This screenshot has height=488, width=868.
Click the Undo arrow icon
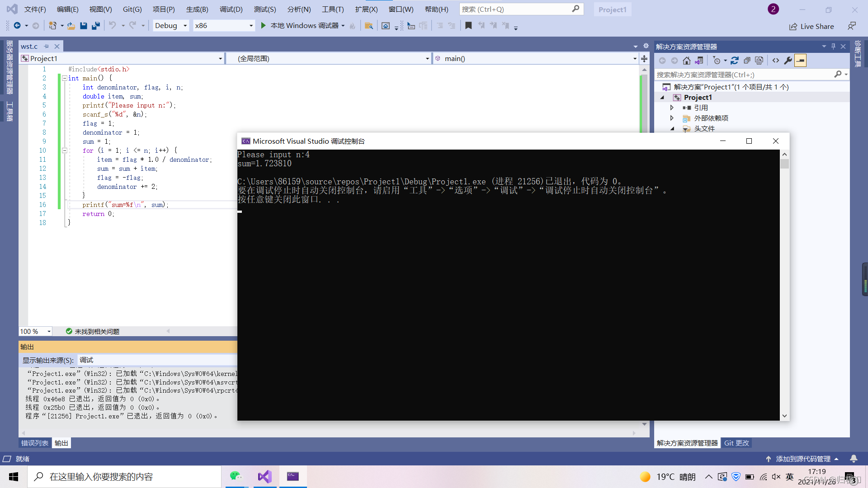(x=113, y=26)
